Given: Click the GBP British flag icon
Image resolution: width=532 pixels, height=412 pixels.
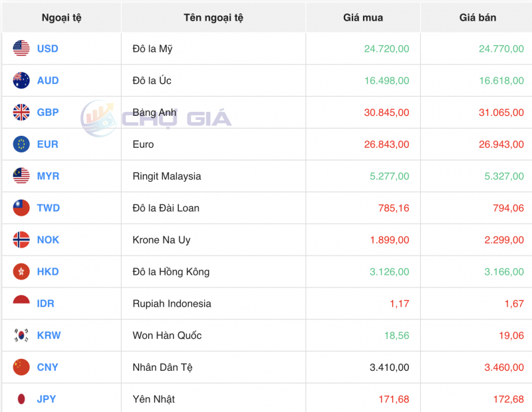Looking at the screenshot, I should 20,112.
